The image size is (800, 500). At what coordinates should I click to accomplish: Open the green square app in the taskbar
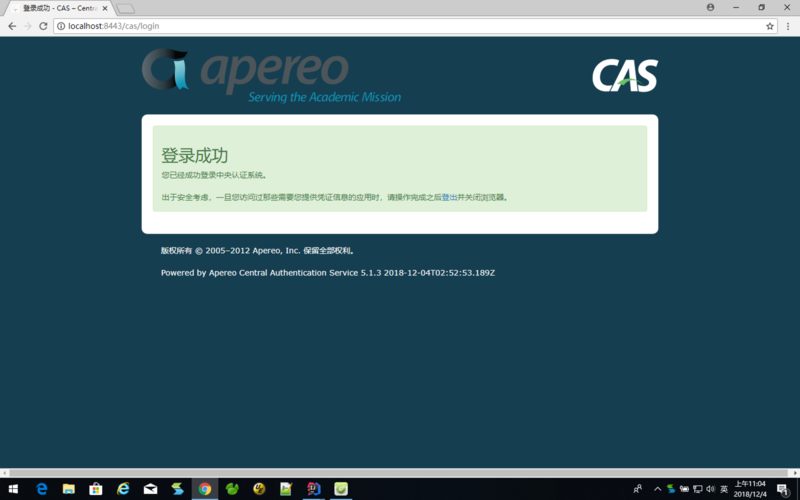pyautogui.click(x=341, y=489)
